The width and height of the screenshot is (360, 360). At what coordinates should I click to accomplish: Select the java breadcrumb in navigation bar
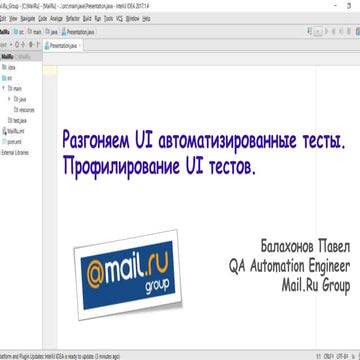[52, 32]
